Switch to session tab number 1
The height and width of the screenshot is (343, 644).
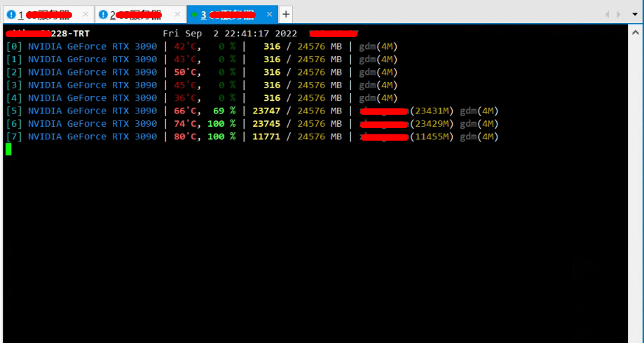coord(48,15)
